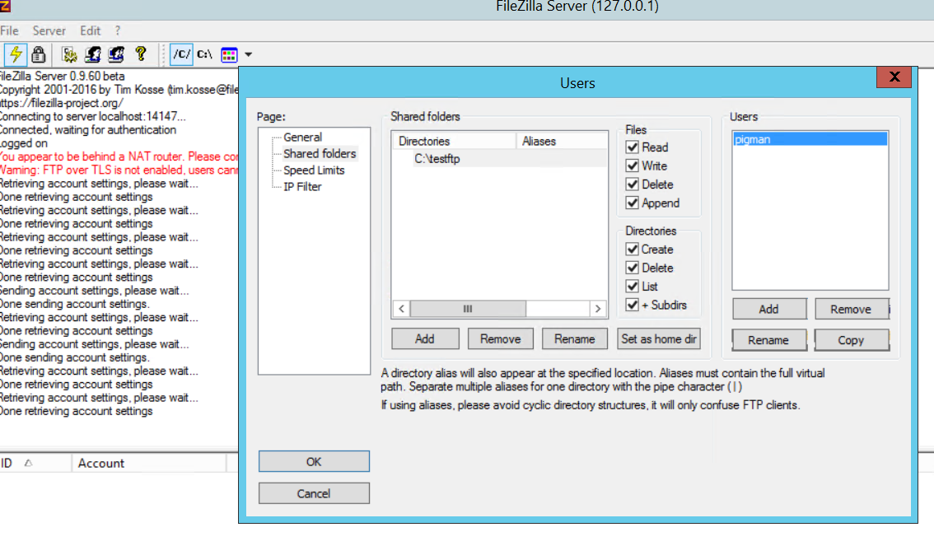This screenshot has height=560, width=934.
Task: Click Set as home dir button
Action: click(659, 339)
